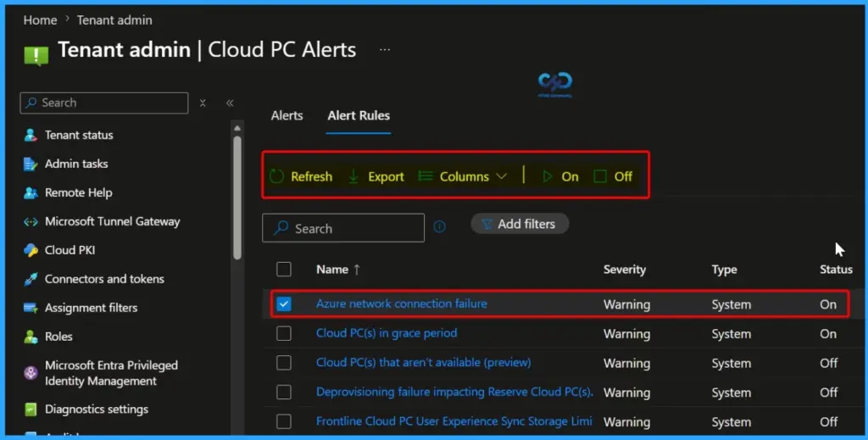Screen dimensions: 868x440
Task: Click the Status column header
Action: (836, 270)
